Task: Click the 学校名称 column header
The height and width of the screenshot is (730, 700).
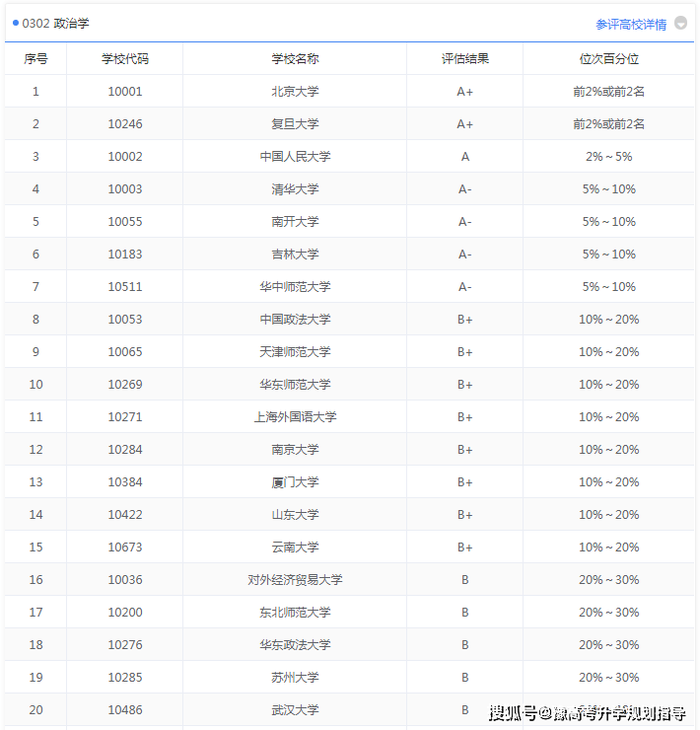Action: 295,59
